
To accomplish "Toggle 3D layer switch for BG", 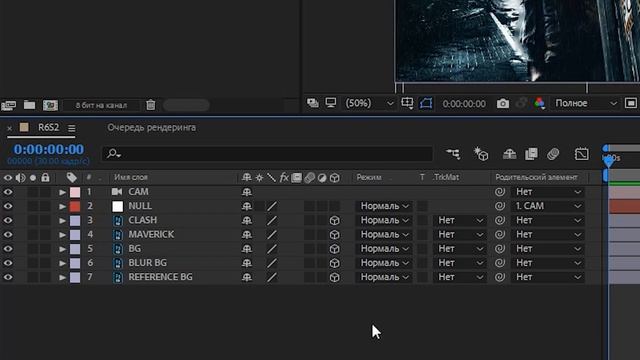I will coord(334,249).
